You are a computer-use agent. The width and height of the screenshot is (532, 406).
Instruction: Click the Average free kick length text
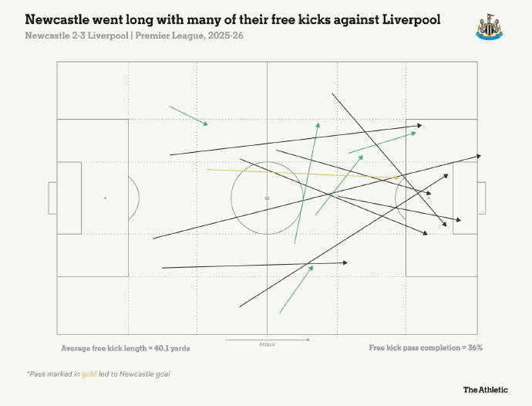126,348
